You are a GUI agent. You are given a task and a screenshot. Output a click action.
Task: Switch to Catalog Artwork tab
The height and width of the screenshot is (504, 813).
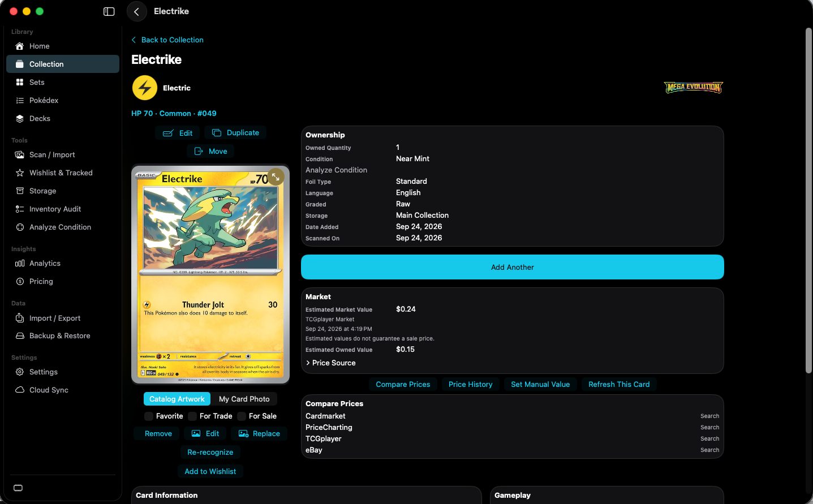(177, 399)
